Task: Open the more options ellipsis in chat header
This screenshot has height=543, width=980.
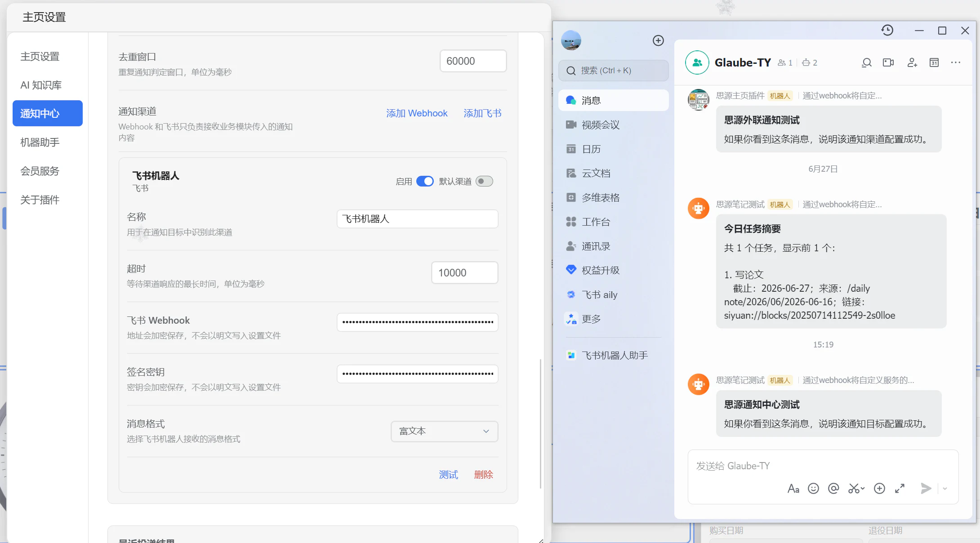Action: 956,62
